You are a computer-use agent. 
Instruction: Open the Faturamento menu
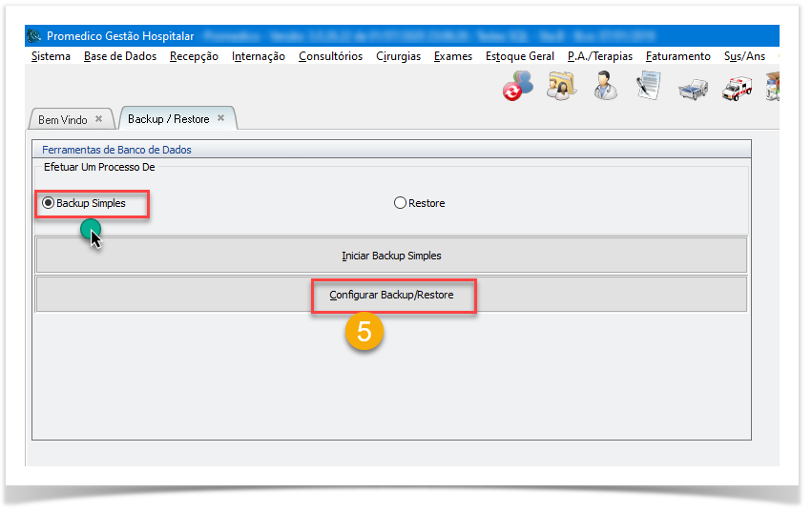coord(677,56)
